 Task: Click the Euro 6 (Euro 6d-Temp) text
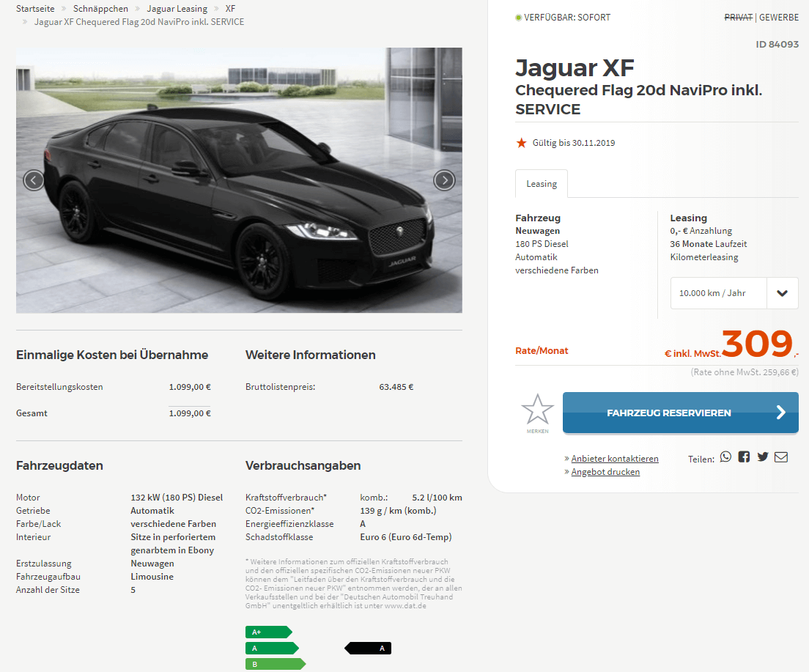(406, 536)
